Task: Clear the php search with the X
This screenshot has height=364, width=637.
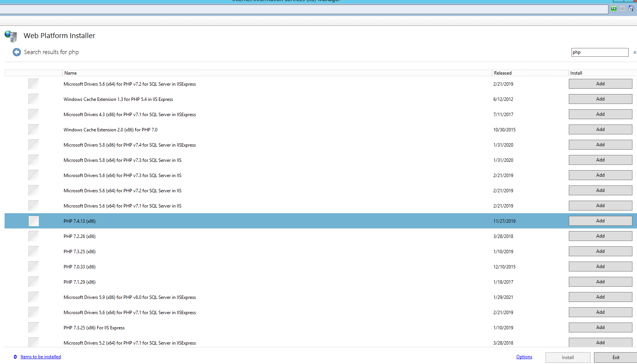Action: (635, 53)
